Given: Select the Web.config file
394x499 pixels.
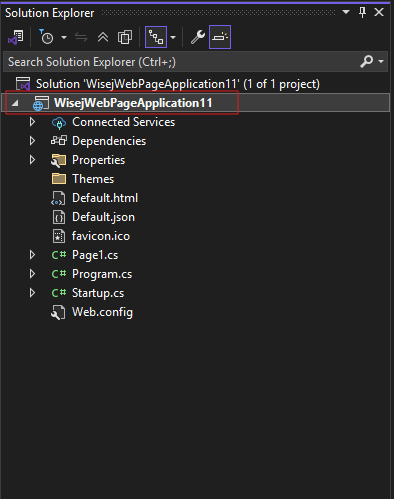Looking at the screenshot, I should [x=102, y=312].
